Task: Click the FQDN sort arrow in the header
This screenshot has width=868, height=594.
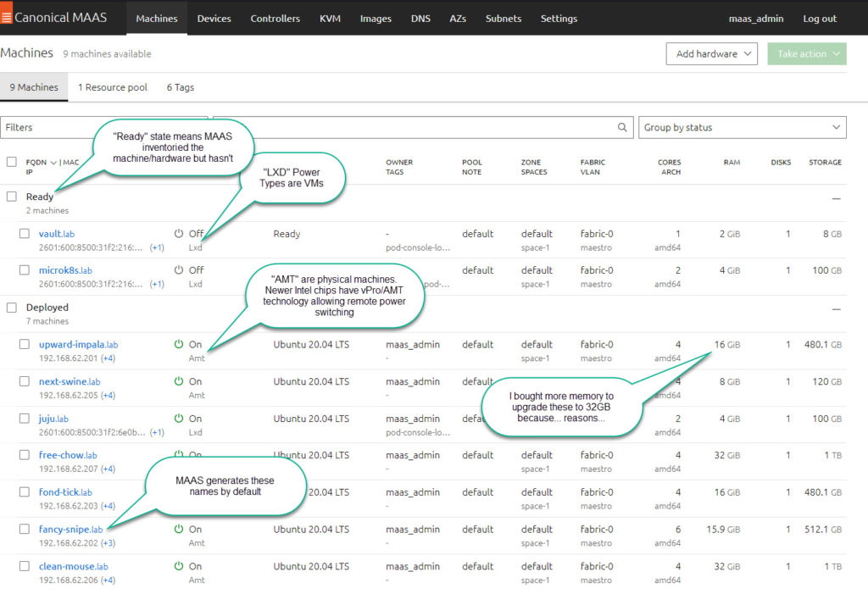Action: coord(53,162)
